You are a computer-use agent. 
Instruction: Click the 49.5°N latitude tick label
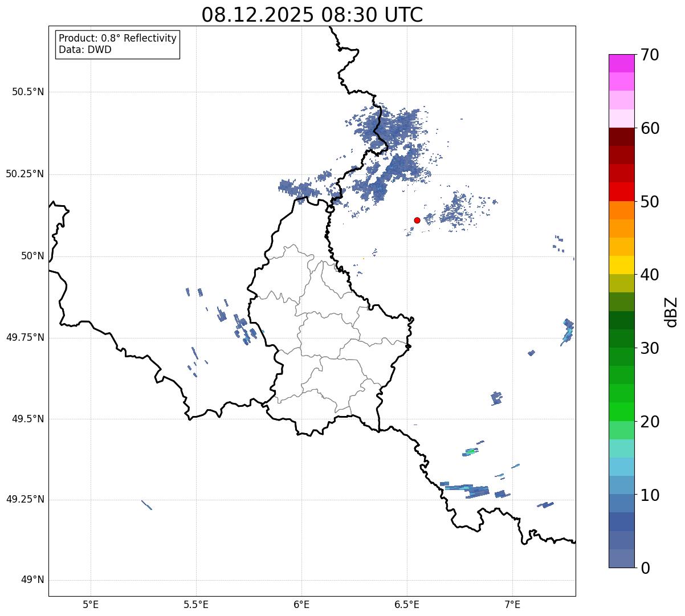[x=28, y=419]
